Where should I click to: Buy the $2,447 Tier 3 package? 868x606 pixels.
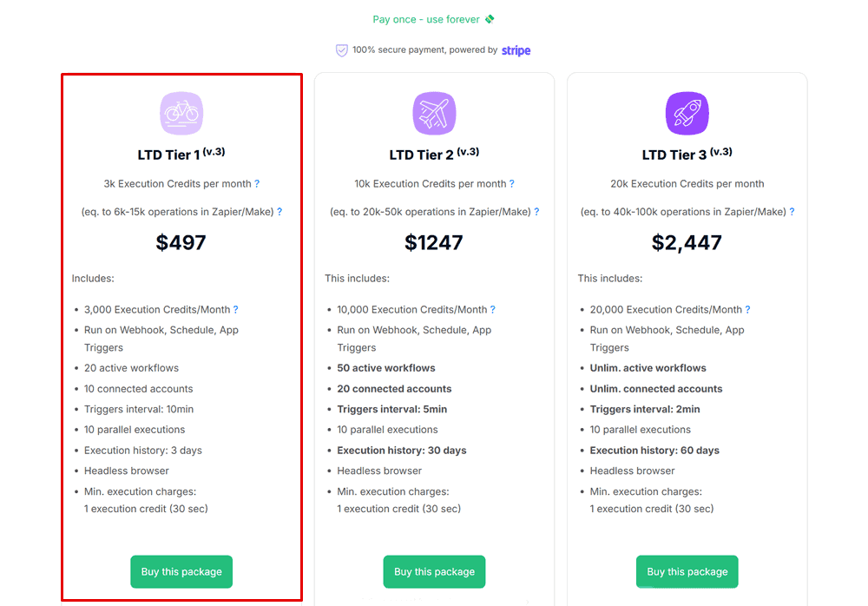point(687,571)
